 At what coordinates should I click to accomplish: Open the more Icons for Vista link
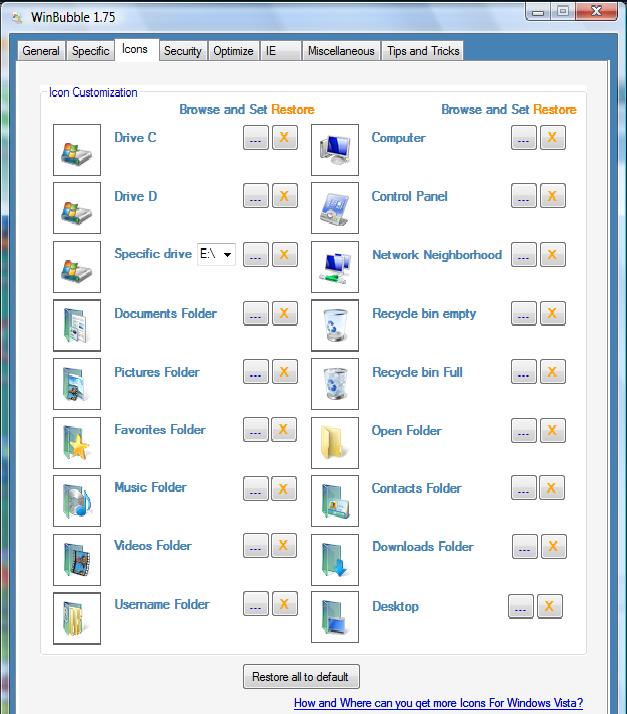(x=438, y=703)
